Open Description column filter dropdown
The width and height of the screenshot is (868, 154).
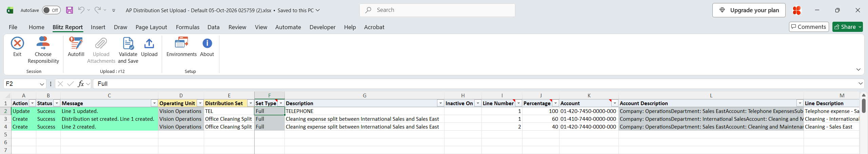440,103
